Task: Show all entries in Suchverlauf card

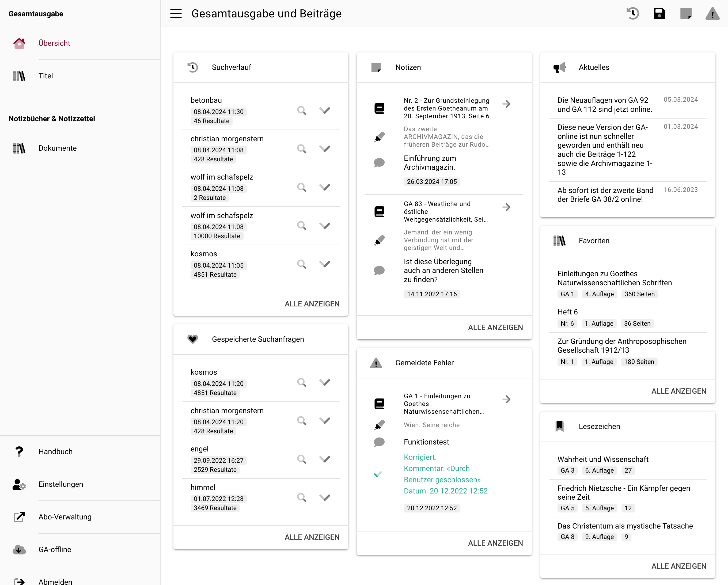Action: [x=312, y=304]
